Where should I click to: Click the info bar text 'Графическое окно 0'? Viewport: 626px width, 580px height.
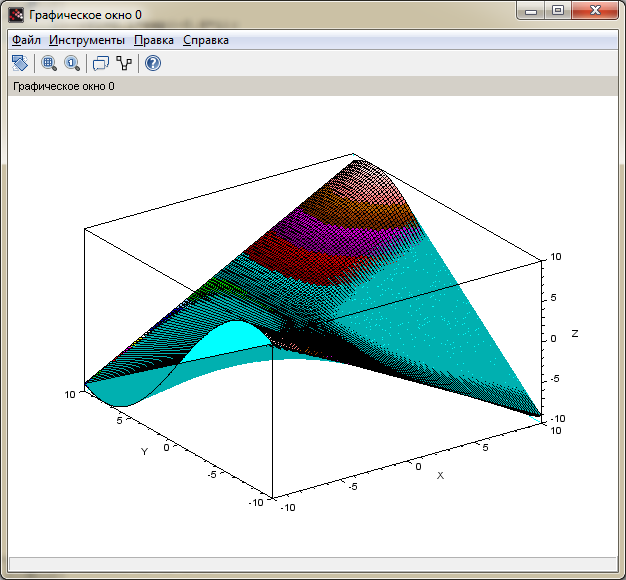tap(64, 86)
